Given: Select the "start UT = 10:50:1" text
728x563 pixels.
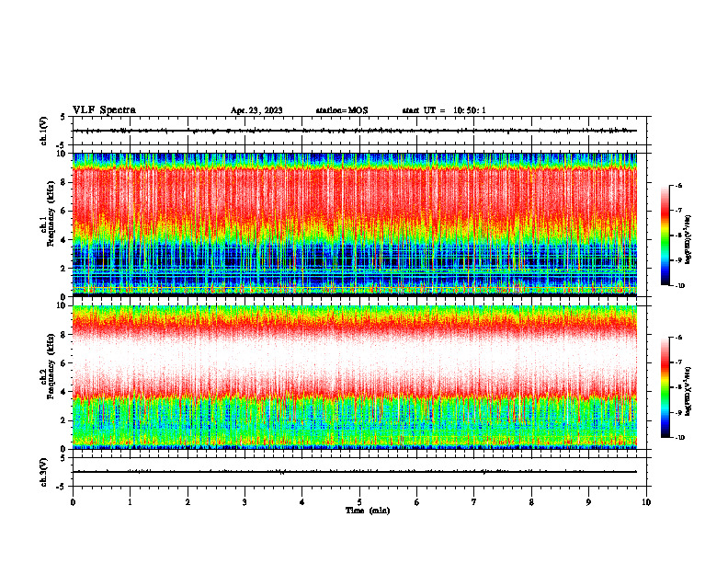Looking at the screenshot, I should pyautogui.click(x=443, y=110).
